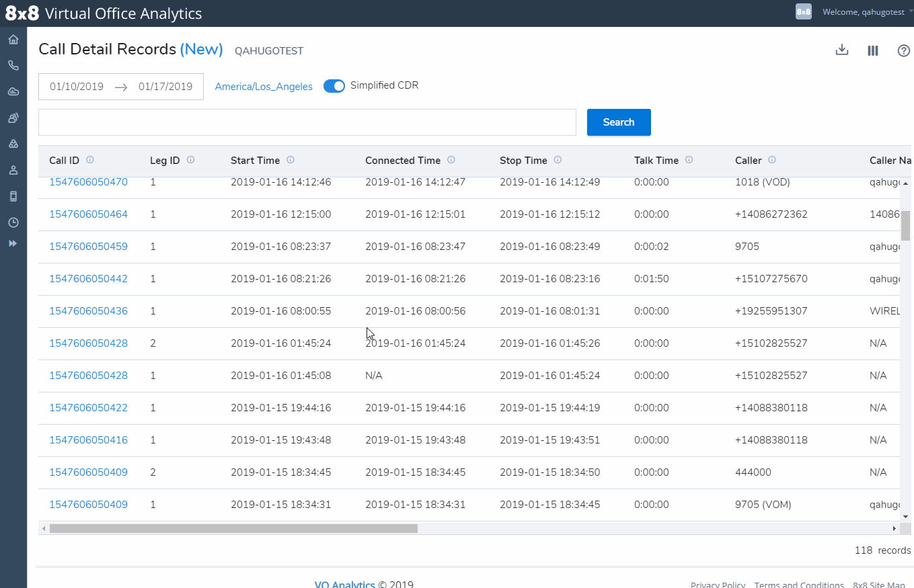
Task: Click the Caller column header
Action: 749,161
